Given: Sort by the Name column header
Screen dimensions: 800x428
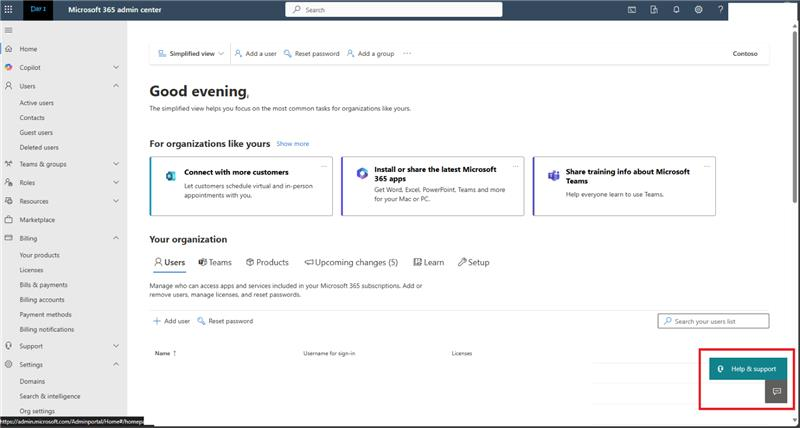Looking at the screenshot, I should (x=166, y=353).
